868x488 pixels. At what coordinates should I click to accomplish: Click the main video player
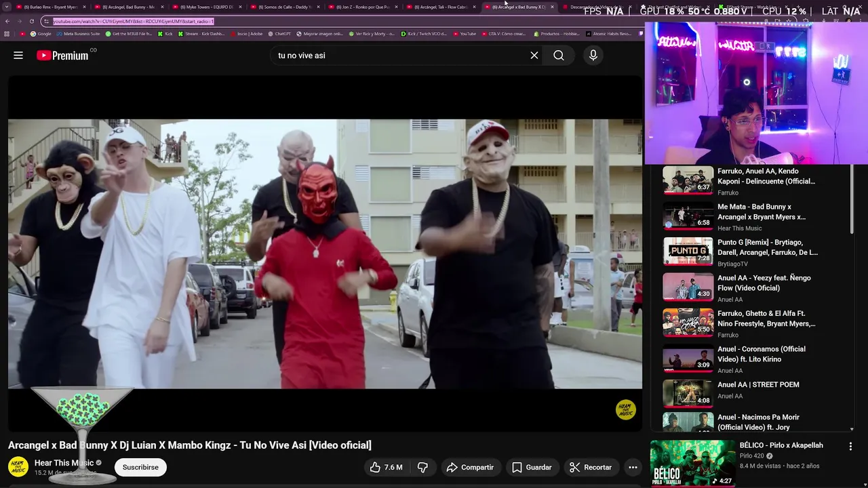[x=325, y=254]
